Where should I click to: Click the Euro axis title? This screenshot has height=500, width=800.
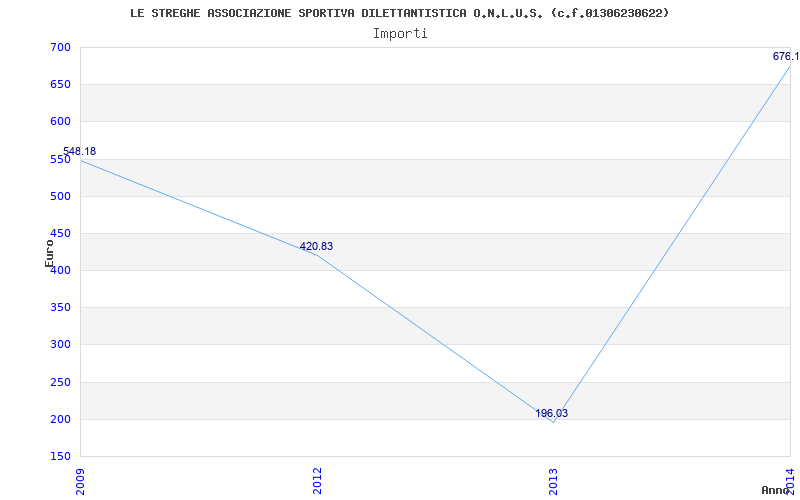point(49,253)
